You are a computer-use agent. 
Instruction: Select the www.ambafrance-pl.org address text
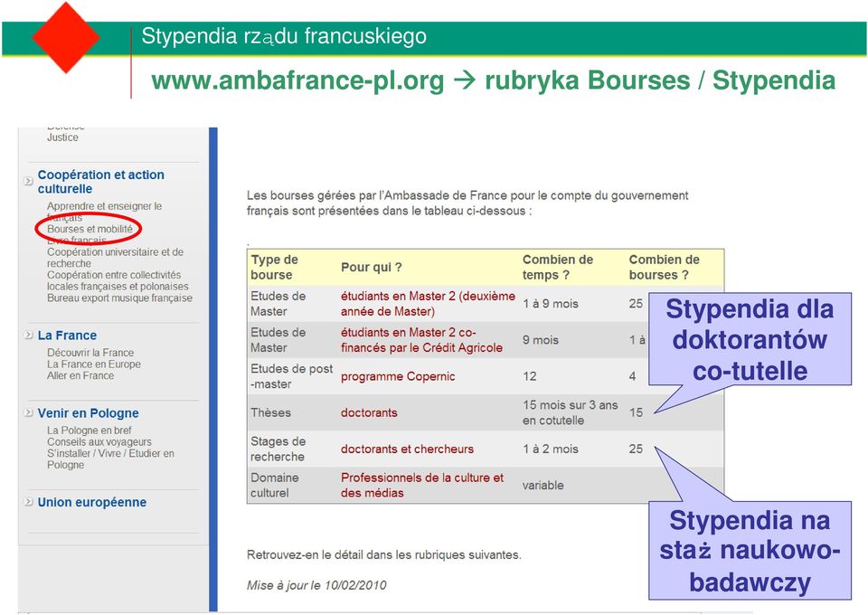[297, 80]
